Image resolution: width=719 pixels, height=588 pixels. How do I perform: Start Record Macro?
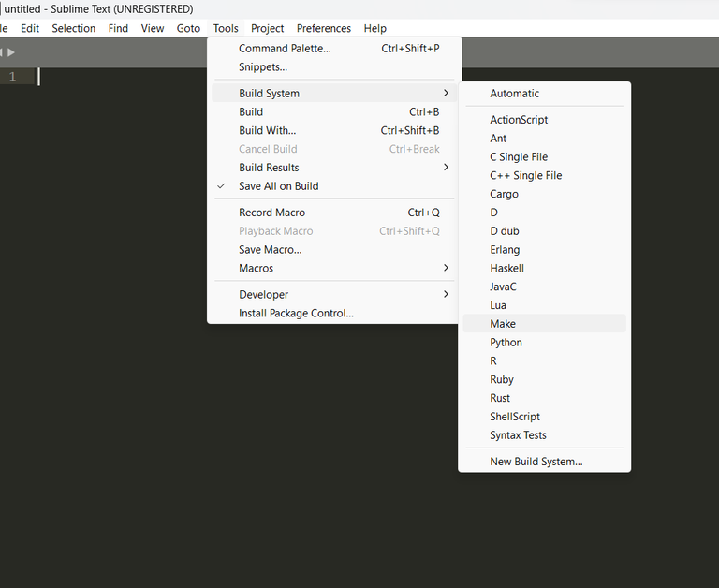(x=334, y=213)
